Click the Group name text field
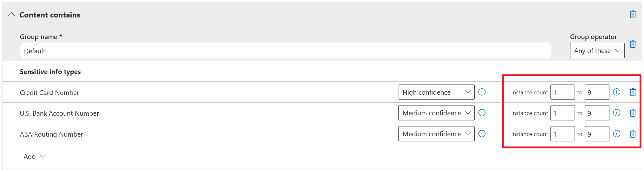 tap(285, 51)
